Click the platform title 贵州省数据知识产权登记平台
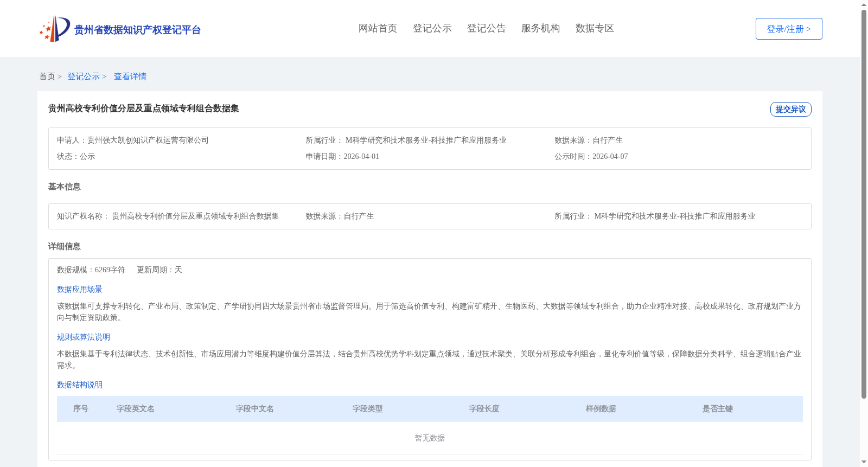The width and height of the screenshot is (868, 467). tap(137, 30)
